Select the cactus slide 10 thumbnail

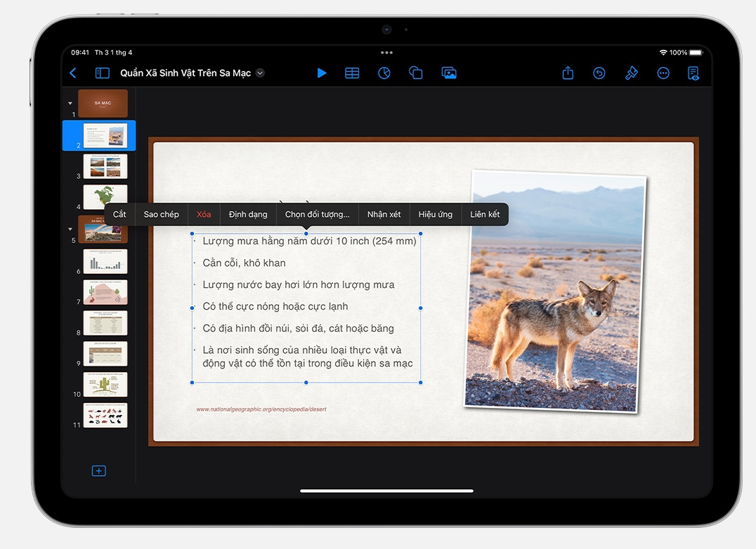coord(105,384)
